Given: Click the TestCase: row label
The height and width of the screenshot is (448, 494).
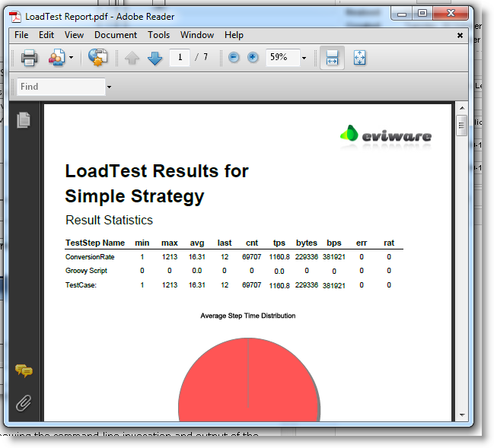Looking at the screenshot, I should [x=81, y=285].
